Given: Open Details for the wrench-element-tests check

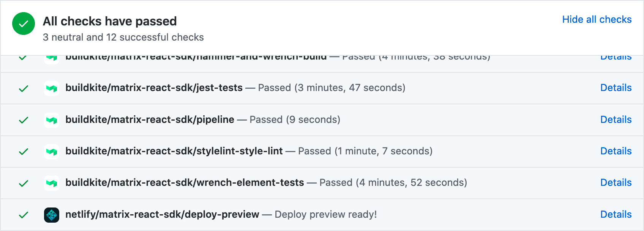Looking at the screenshot, I should point(616,183).
